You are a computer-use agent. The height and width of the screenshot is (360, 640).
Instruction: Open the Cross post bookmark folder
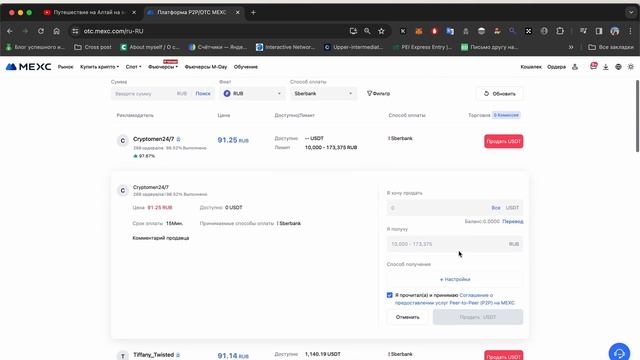93,47
